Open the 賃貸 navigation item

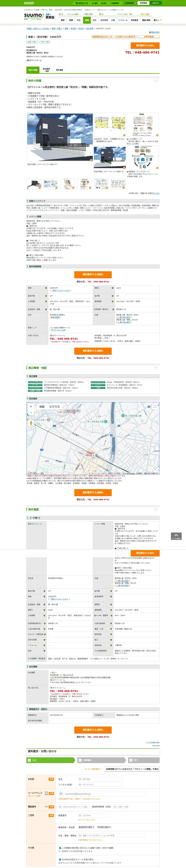coord(62,20)
